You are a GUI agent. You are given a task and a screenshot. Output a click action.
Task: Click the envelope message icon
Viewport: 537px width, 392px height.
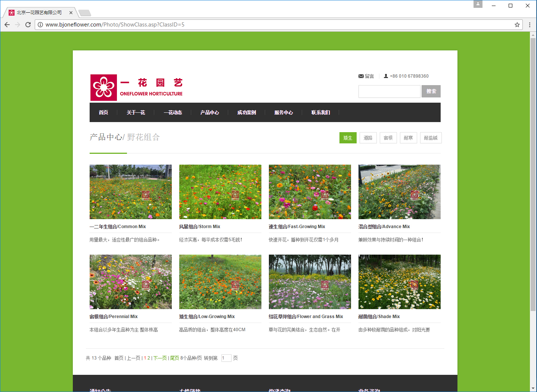[361, 76]
